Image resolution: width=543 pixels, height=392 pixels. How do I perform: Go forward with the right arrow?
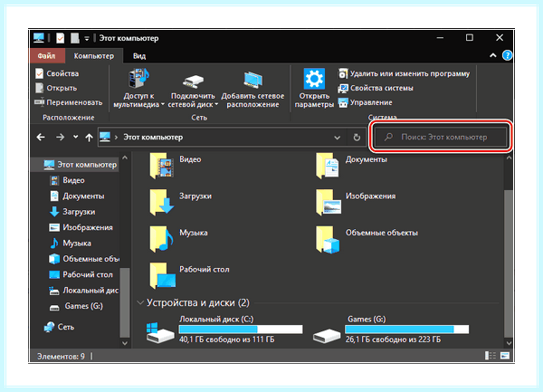click(61, 137)
